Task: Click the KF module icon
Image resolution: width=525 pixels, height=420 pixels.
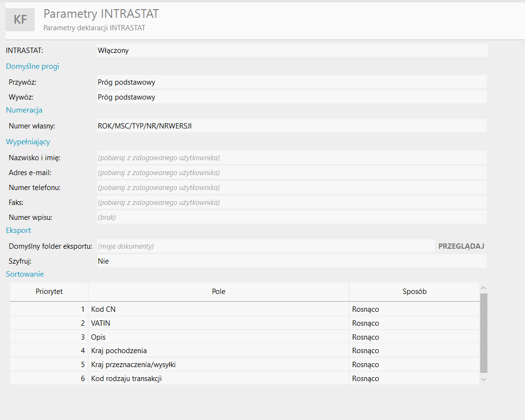Action: (x=20, y=20)
